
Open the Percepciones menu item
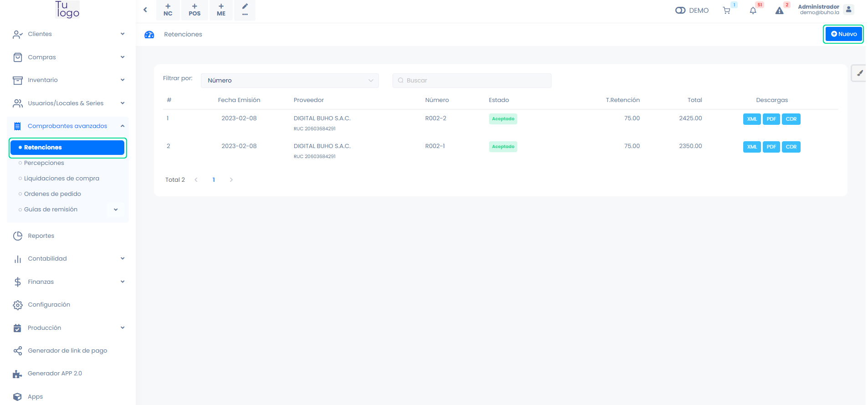pyautogui.click(x=44, y=163)
